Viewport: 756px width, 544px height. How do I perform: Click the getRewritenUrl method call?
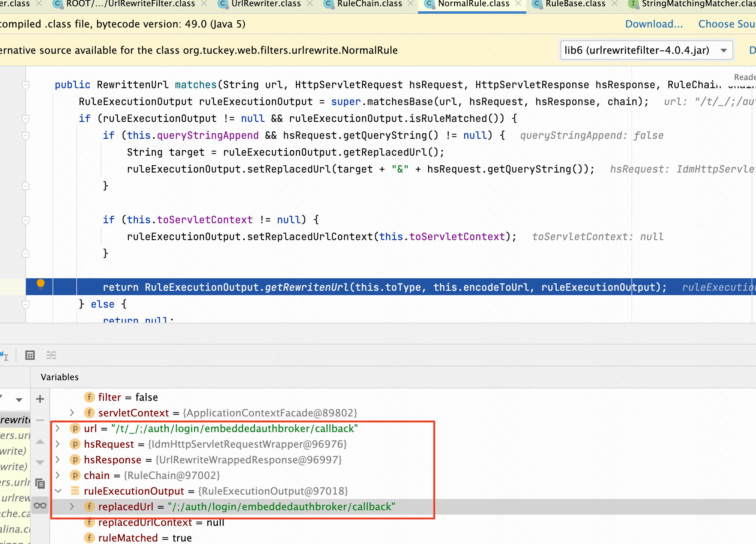pyautogui.click(x=306, y=287)
